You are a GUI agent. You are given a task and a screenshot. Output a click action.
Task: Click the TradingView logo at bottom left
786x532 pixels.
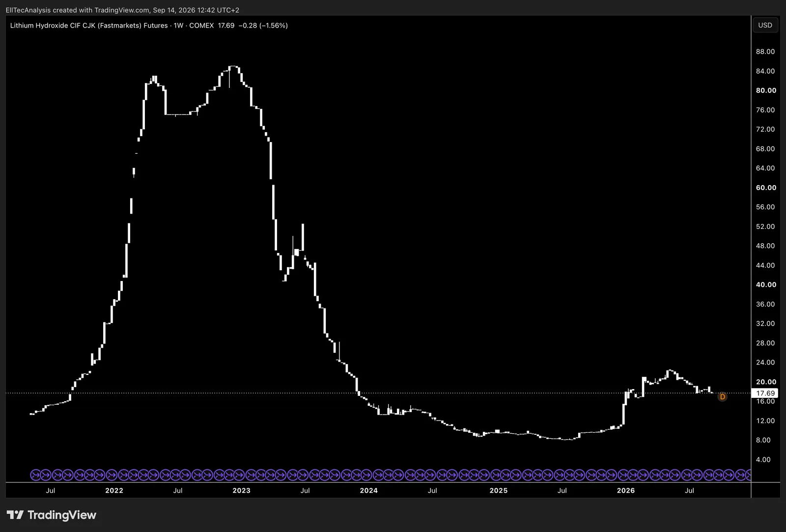pos(52,515)
